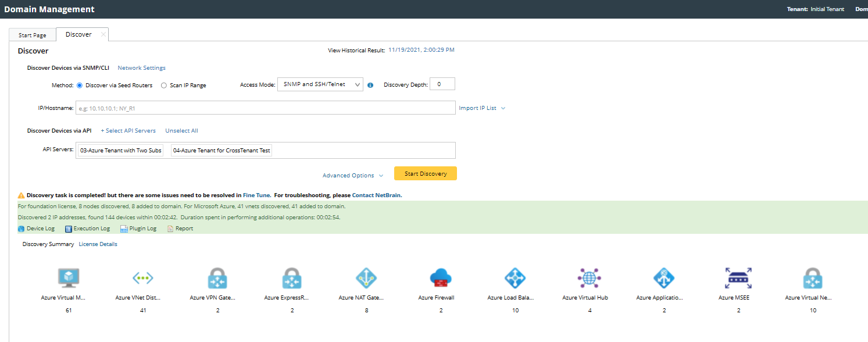
Task: Close the Discover tab
Action: coord(103,34)
